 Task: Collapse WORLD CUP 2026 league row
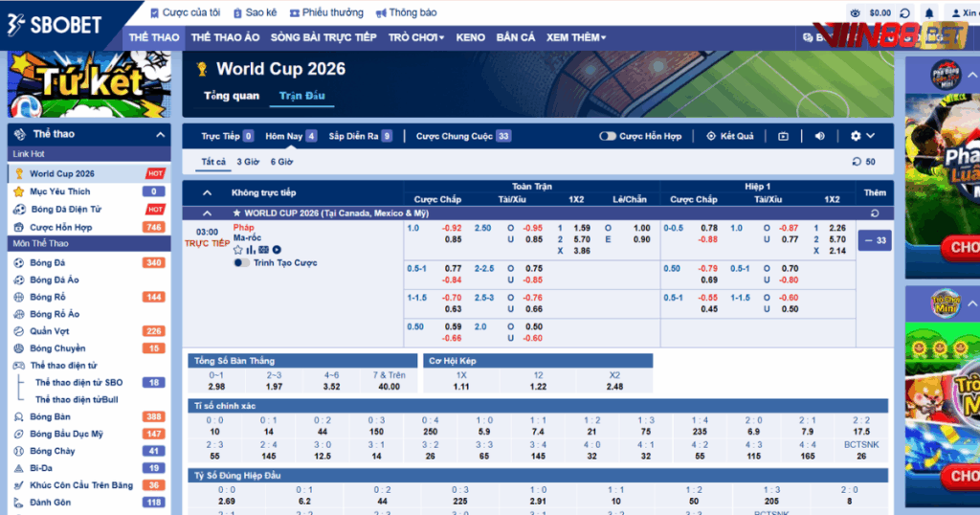click(x=207, y=213)
